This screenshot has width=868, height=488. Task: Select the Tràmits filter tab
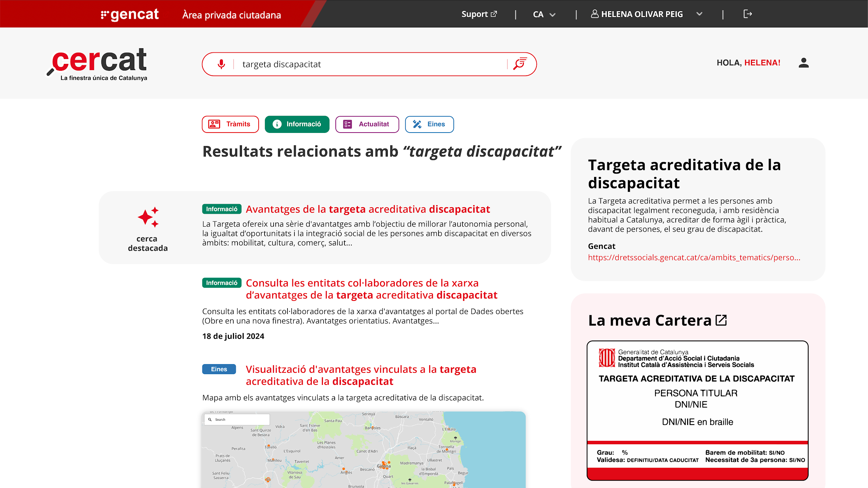(x=230, y=124)
